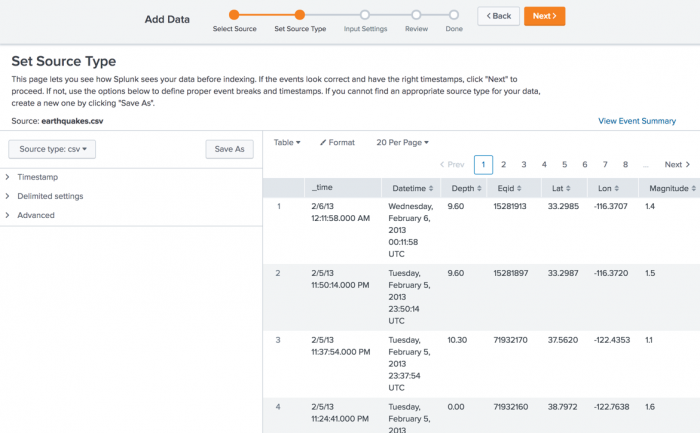Click the pagination Next link

coord(677,165)
